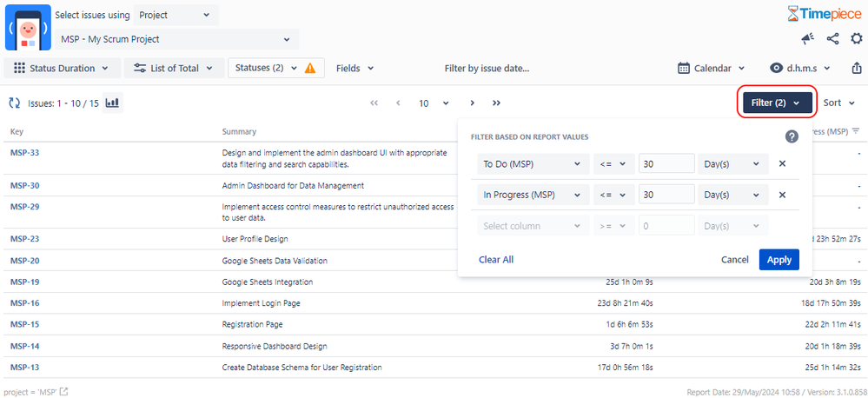Click the Clear All link

(496, 260)
